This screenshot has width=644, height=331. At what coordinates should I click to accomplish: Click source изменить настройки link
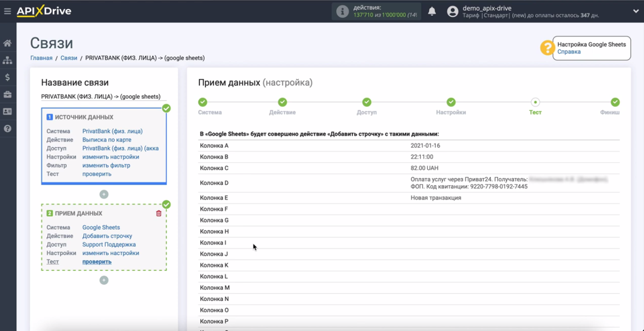(x=111, y=157)
